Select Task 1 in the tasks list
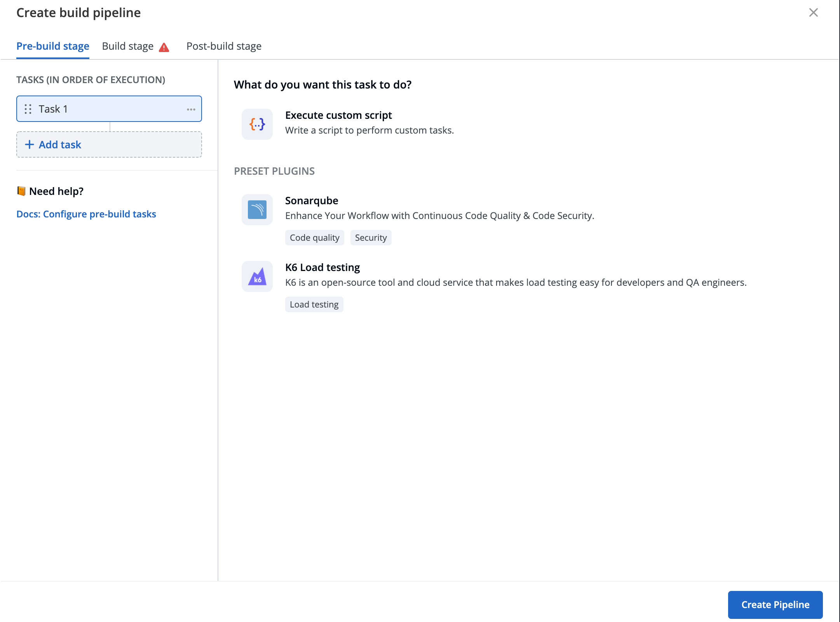The height and width of the screenshot is (622, 840). 109,109
